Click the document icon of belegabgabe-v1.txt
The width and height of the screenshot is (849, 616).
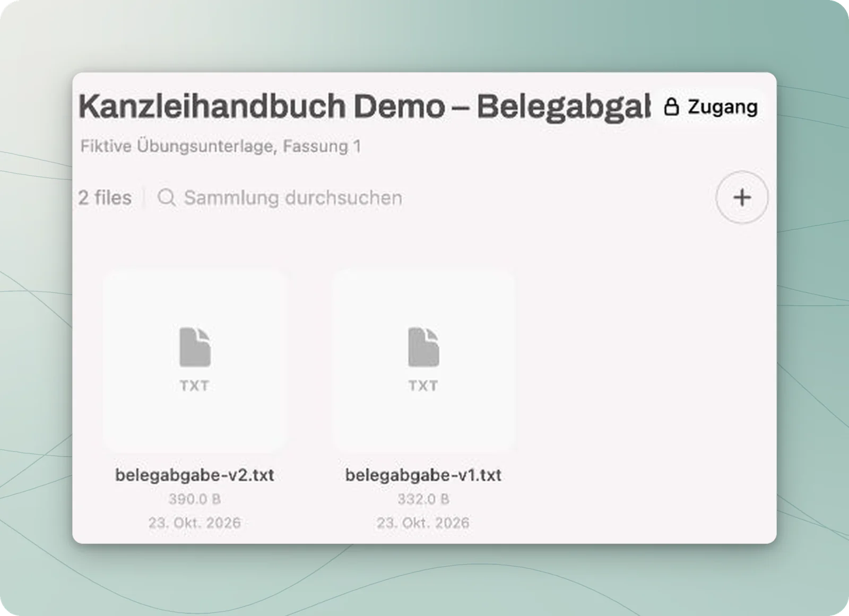point(423,348)
